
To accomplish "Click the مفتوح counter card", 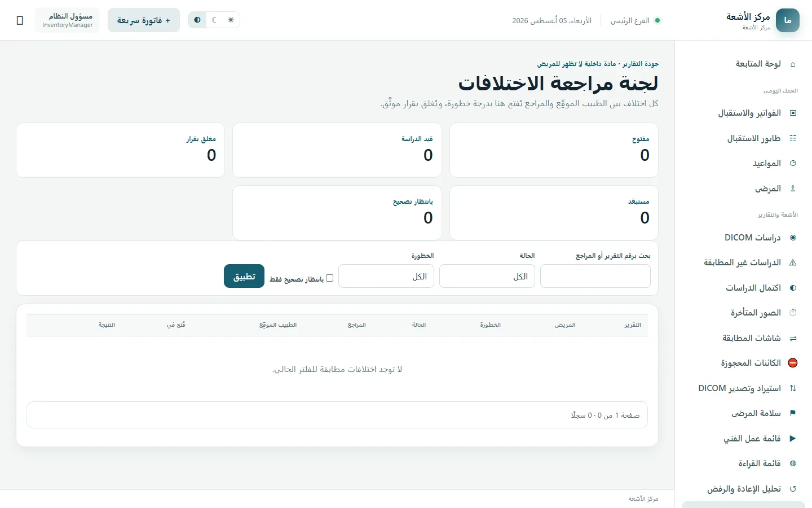I will (x=554, y=150).
